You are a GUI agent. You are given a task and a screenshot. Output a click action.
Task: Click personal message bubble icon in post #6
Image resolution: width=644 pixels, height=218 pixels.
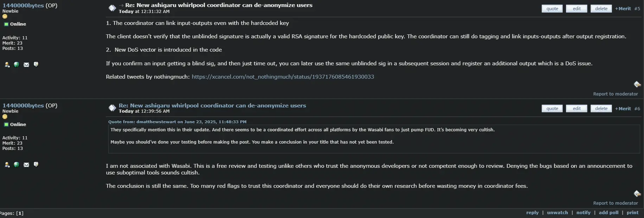tap(36, 165)
